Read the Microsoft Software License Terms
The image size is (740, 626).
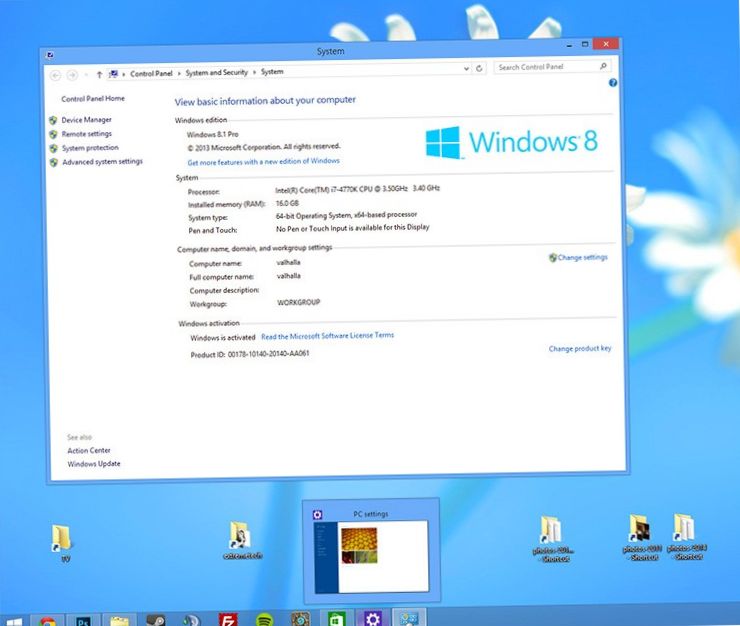328,336
